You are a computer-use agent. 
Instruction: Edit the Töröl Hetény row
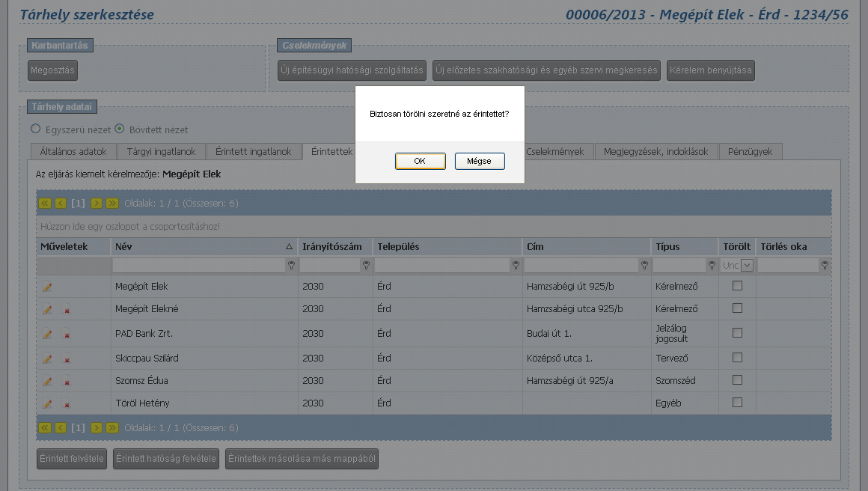[48, 403]
